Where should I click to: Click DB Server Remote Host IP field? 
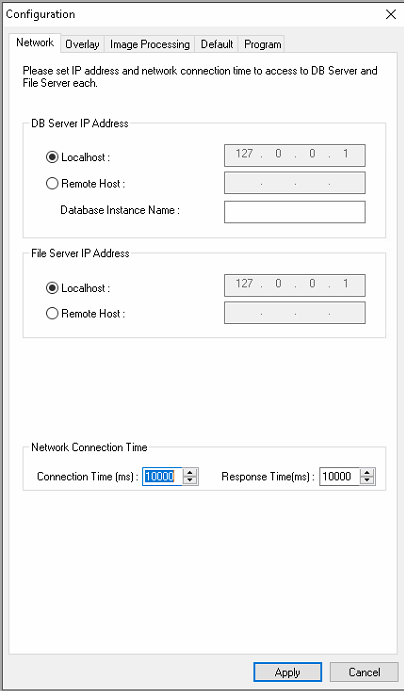click(295, 183)
